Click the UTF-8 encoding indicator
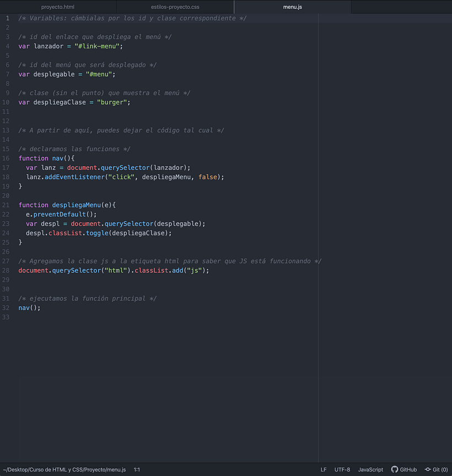The image size is (452, 476). coord(342,469)
